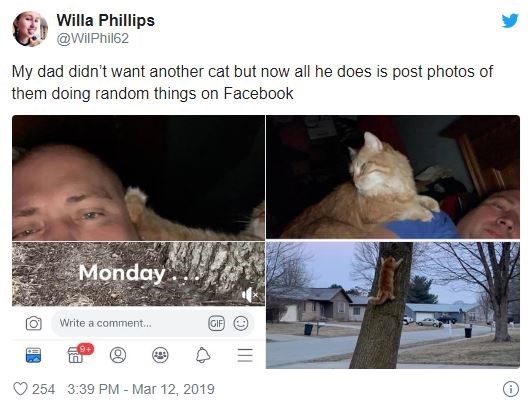The image size is (532, 406).
Task: Open the emoji smiley picker
Action: (241, 323)
